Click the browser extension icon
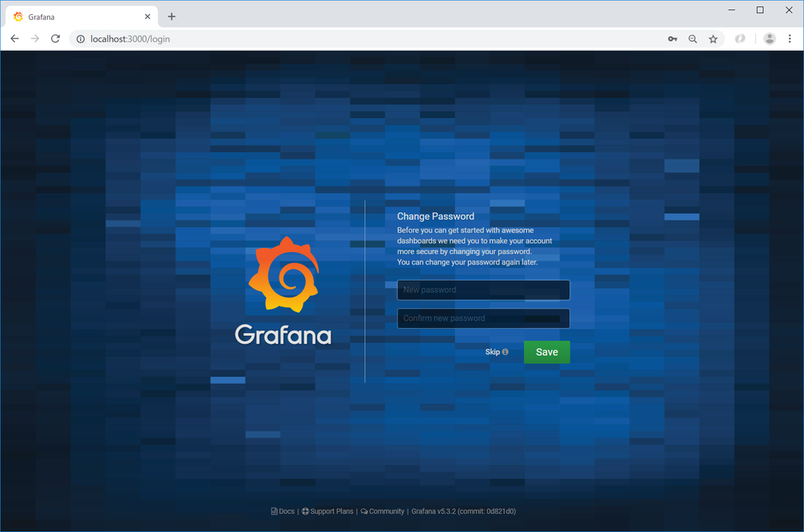 click(x=740, y=39)
